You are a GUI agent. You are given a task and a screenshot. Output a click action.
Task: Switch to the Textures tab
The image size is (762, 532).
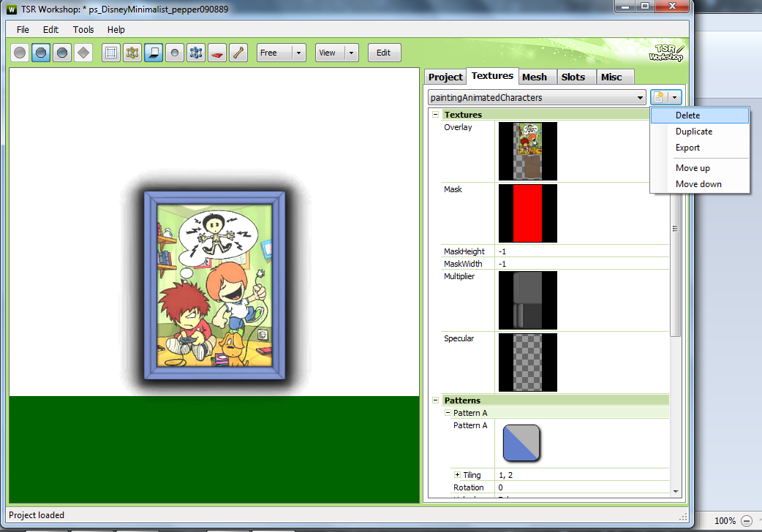pyautogui.click(x=492, y=76)
